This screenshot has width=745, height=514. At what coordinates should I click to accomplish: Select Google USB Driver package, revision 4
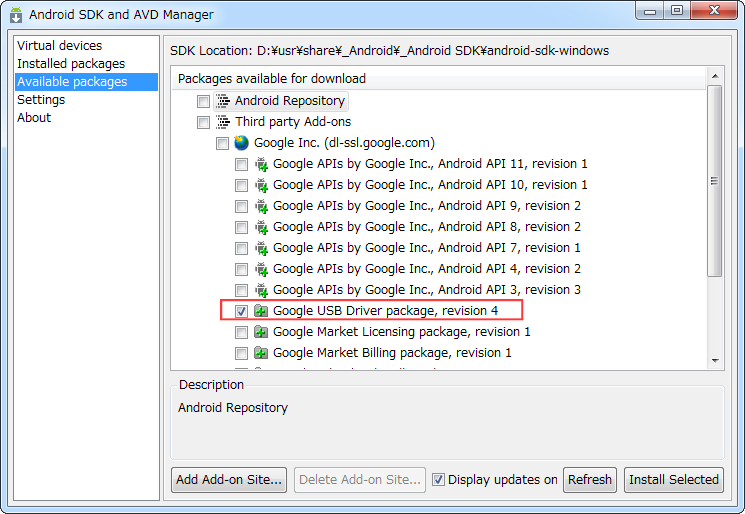point(385,311)
